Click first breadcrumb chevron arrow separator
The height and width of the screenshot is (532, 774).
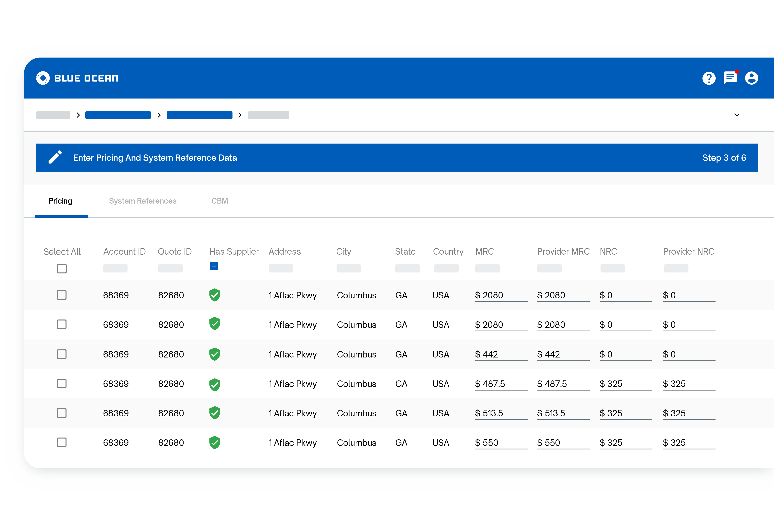point(78,115)
